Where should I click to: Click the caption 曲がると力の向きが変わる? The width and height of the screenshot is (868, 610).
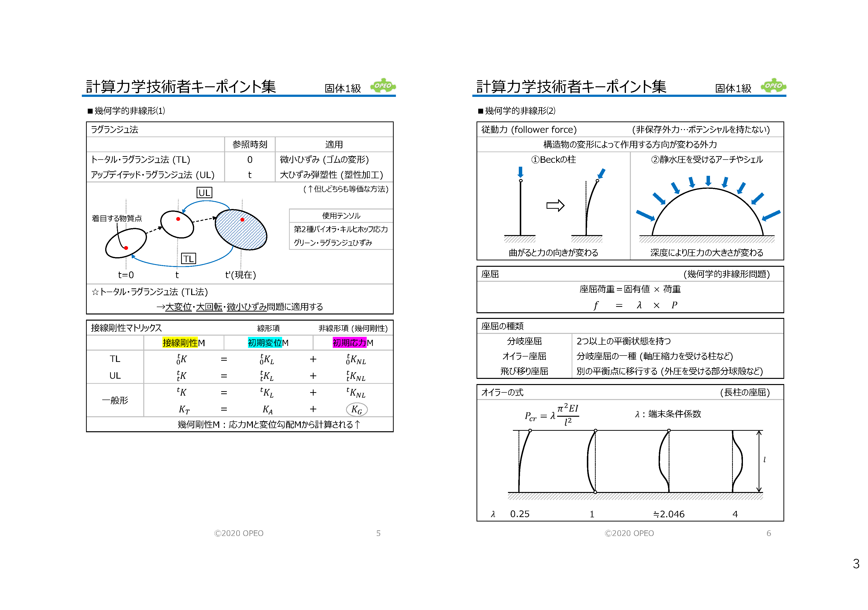(x=553, y=253)
